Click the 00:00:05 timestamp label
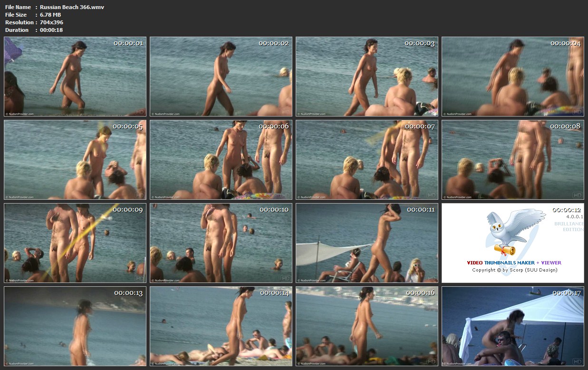The image size is (588, 370). tap(128, 127)
